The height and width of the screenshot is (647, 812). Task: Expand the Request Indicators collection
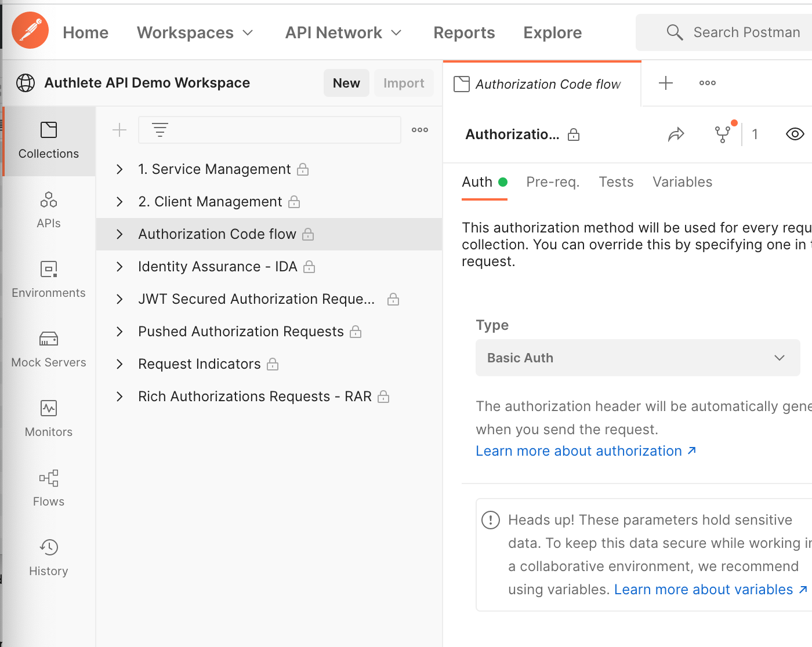pyautogui.click(x=119, y=364)
